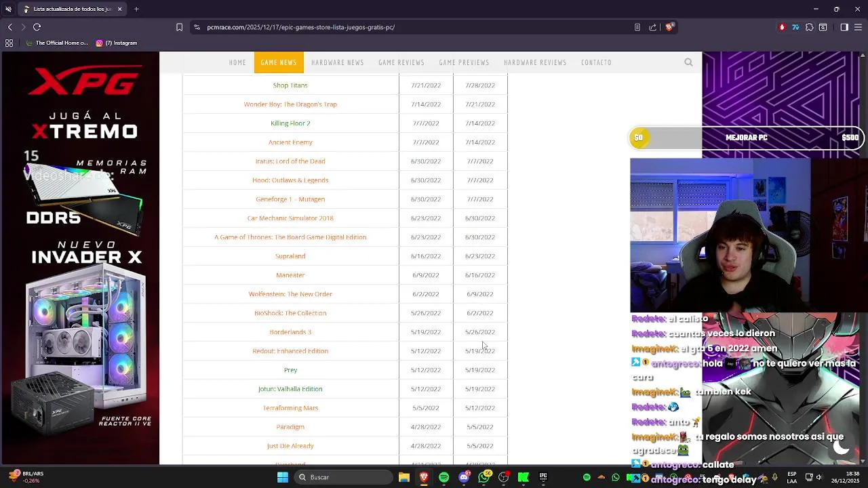Open the Borderlands 3 link

point(290,332)
